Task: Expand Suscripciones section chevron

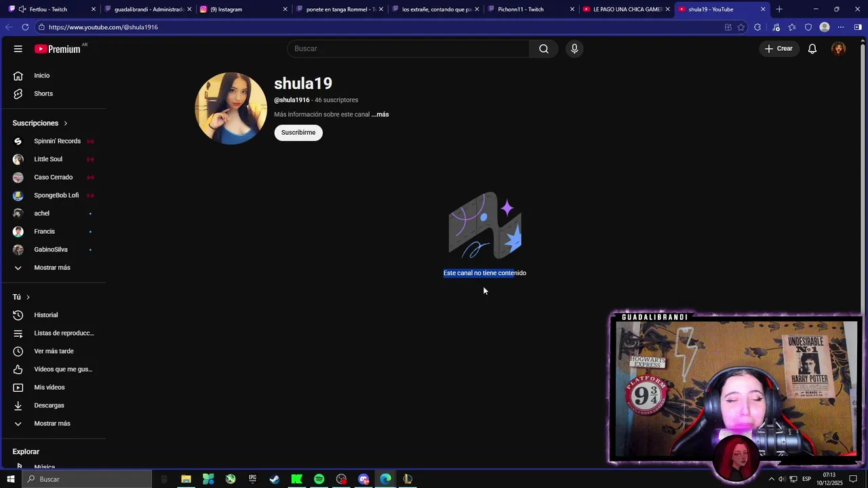Action: click(66, 123)
